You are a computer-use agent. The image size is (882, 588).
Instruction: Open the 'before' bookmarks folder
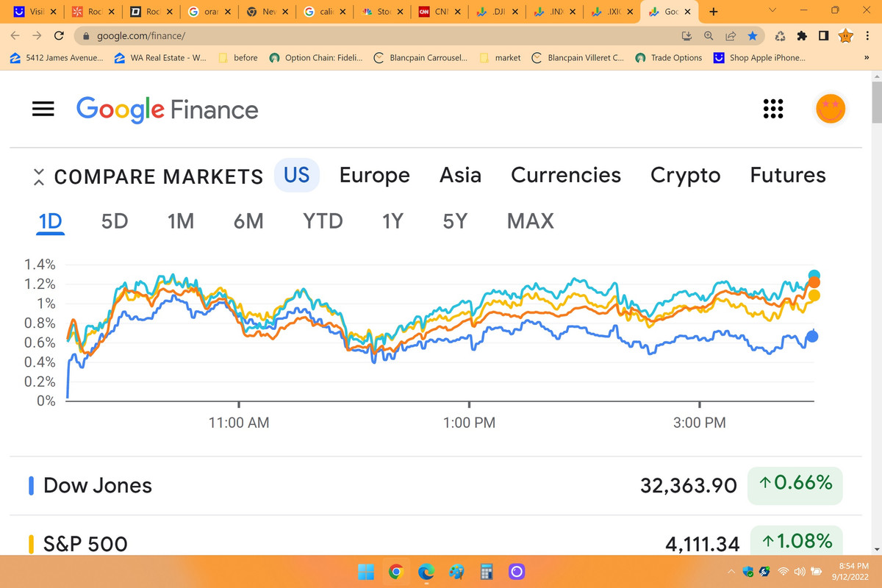click(x=237, y=57)
